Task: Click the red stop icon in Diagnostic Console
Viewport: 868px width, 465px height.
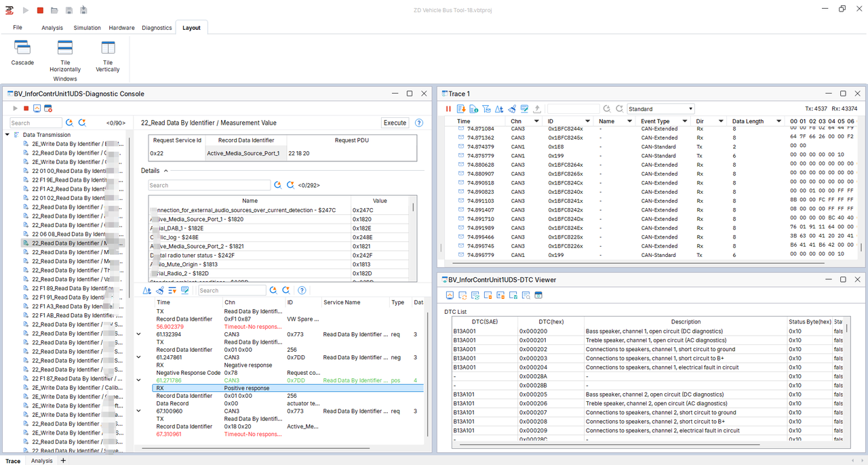Action: coord(26,108)
